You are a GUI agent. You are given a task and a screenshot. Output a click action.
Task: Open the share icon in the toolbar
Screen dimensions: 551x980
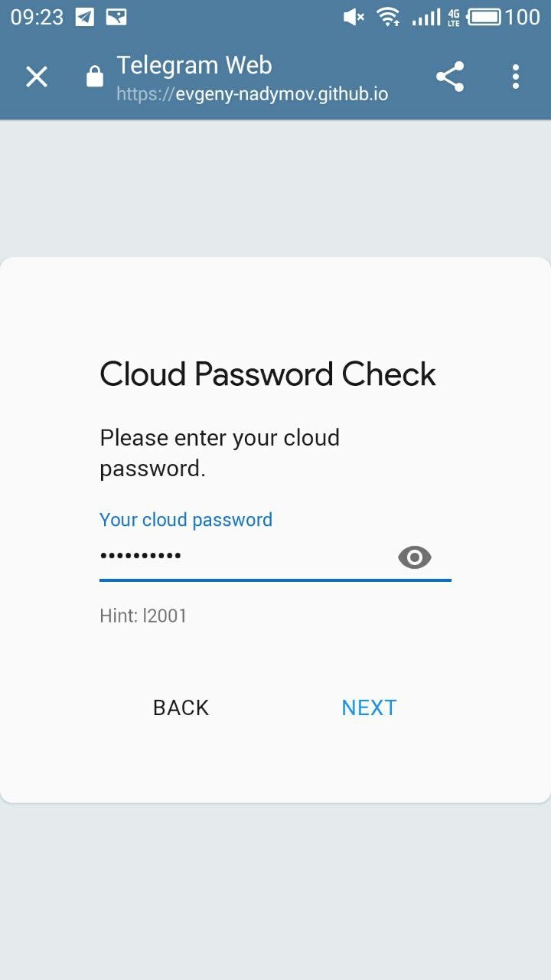(x=450, y=77)
